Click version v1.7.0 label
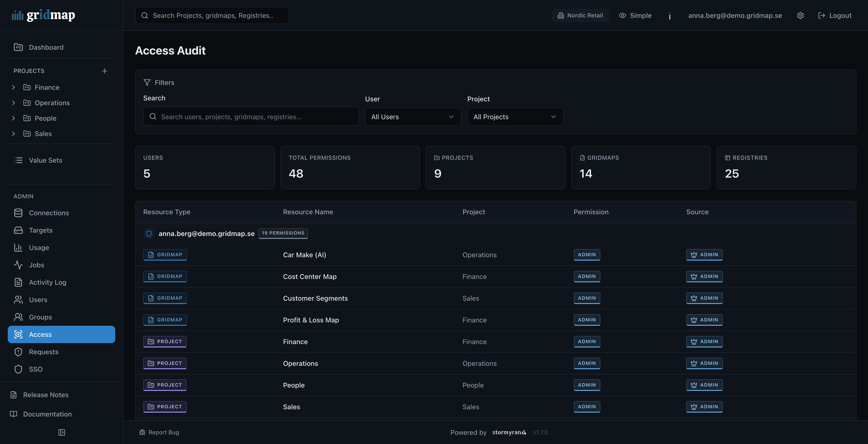 coord(540,432)
